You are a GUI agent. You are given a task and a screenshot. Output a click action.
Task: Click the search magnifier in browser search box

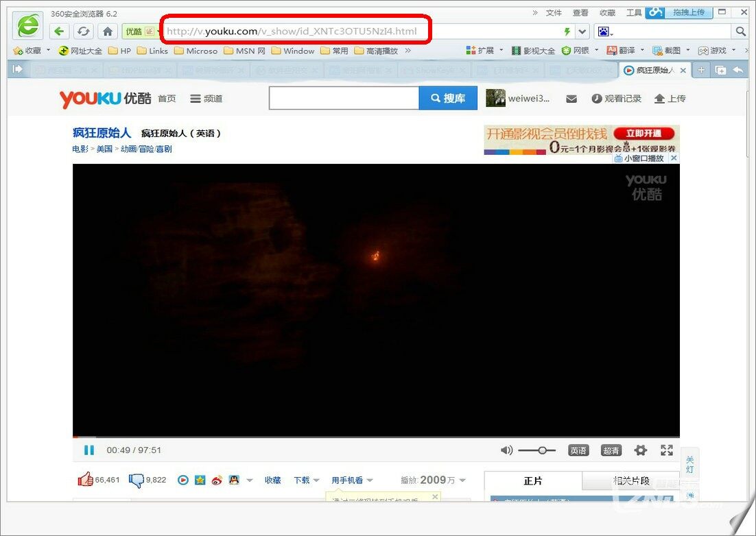[741, 32]
